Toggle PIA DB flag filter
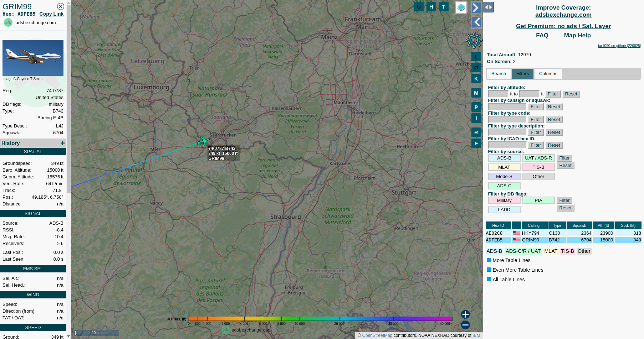644x339 pixels. (x=538, y=200)
